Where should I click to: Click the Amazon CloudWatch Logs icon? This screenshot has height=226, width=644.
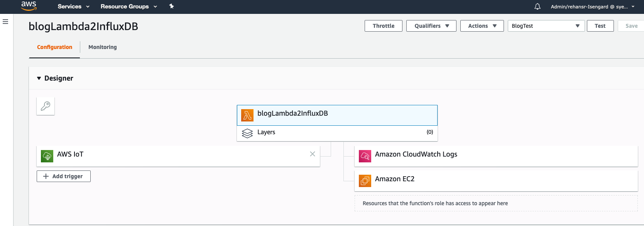365,156
